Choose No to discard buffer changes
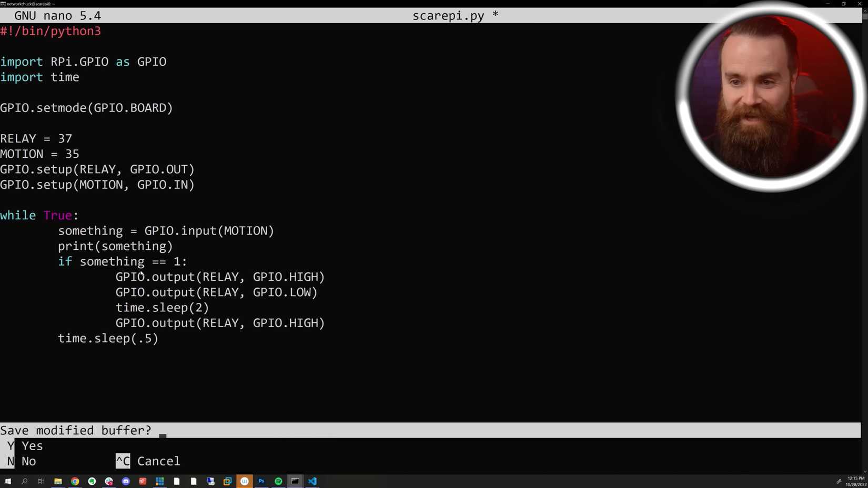This screenshot has width=868, height=488. pos(22,461)
